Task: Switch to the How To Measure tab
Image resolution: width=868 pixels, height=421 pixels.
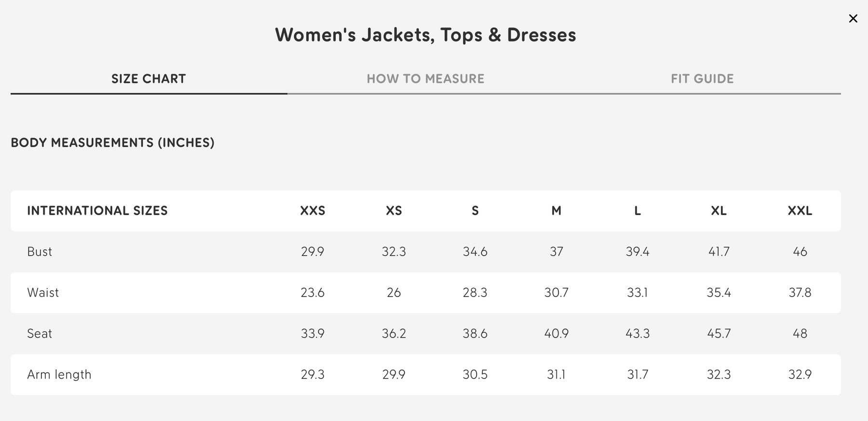Action: point(425,79)
